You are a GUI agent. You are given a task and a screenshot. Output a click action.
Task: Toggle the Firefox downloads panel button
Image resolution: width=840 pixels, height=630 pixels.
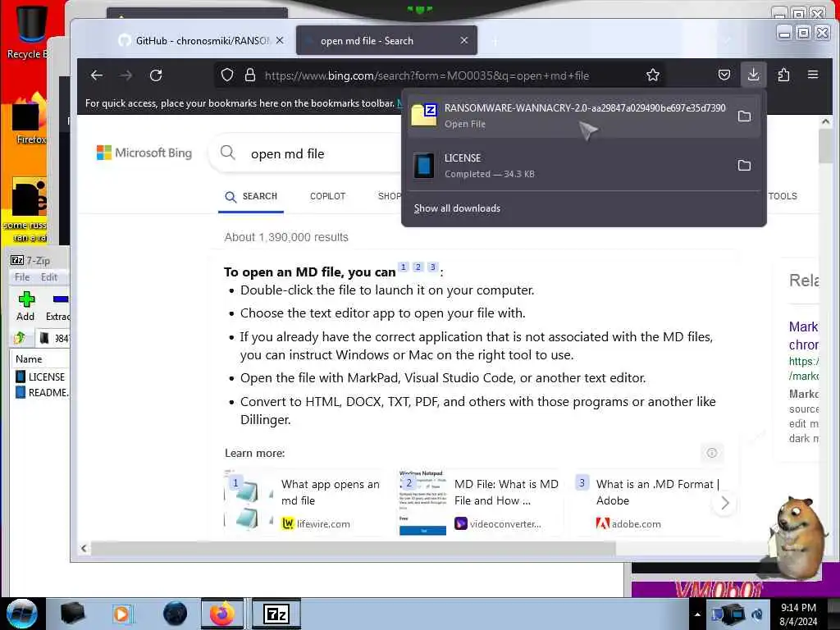[753, 75]
